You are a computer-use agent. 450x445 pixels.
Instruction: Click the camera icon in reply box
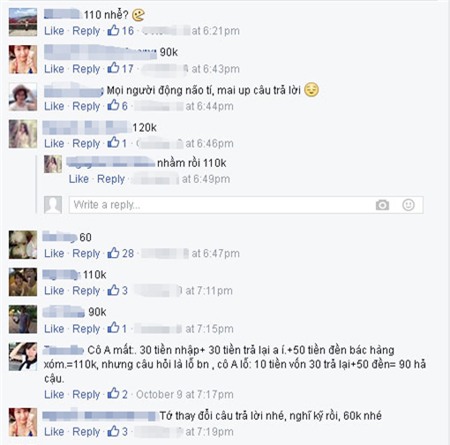(x=382, y=205)
